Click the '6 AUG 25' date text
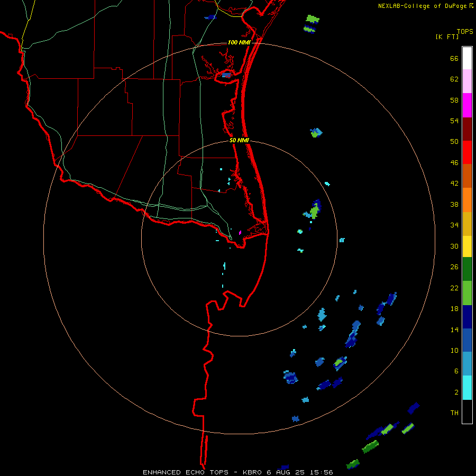This screenshot has width=476, height=476. (286, 472)
